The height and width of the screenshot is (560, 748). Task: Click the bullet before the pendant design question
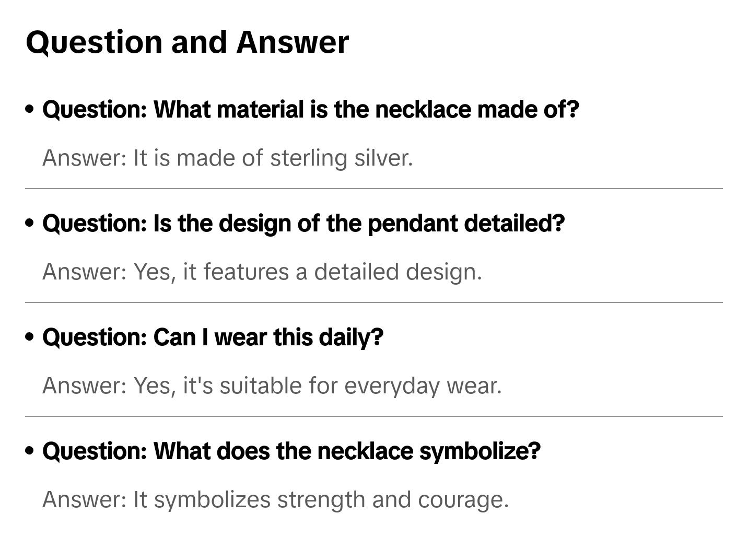coord(30,223)
